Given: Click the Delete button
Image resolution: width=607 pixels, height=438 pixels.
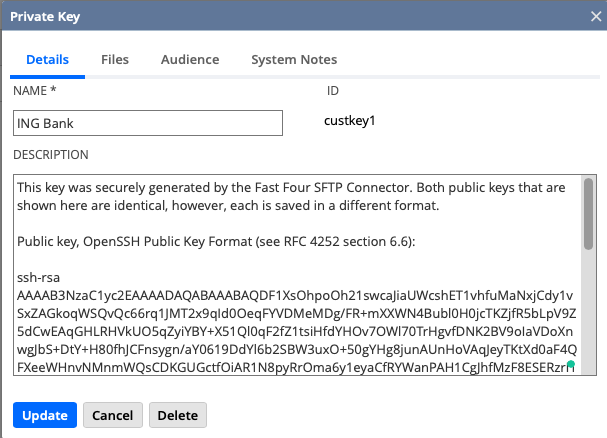Looking at the screenshot, I should pyautogui.click(x=178, y=415).
